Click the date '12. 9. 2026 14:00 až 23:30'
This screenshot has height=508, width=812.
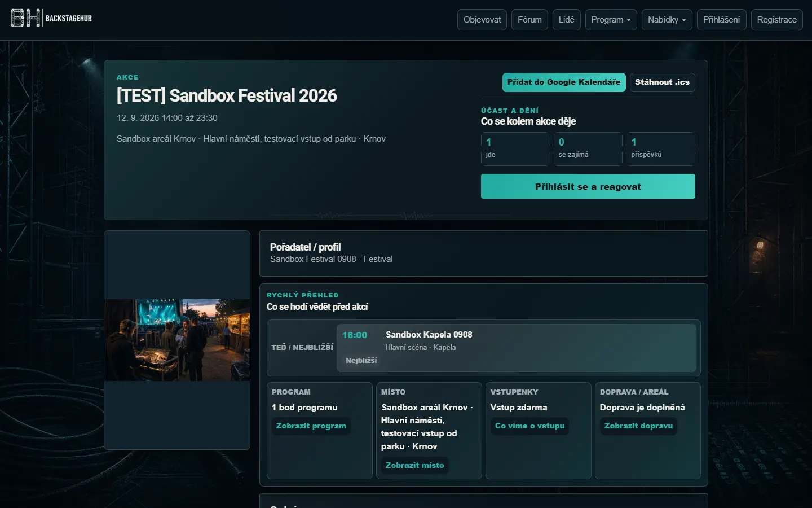[x=167, y=118]
